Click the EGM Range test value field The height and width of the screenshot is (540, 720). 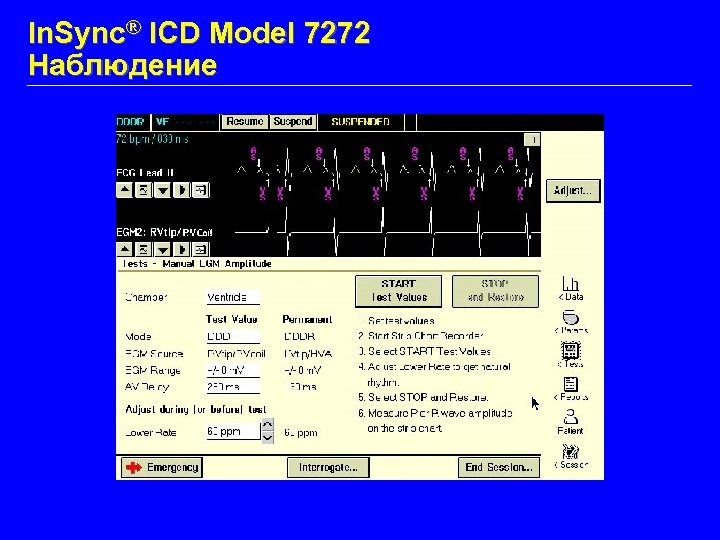[233, 370]
